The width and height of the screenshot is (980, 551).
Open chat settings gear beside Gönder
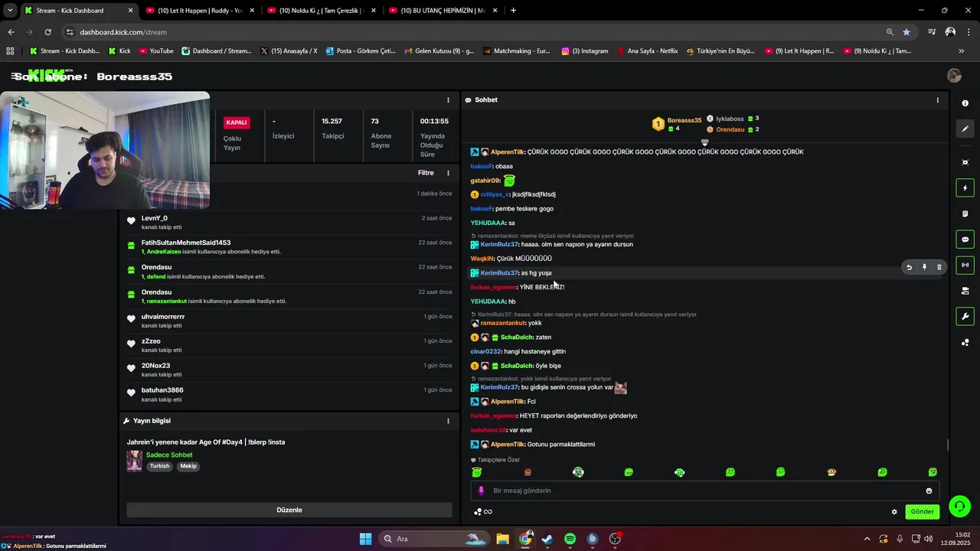coord(894,512)
